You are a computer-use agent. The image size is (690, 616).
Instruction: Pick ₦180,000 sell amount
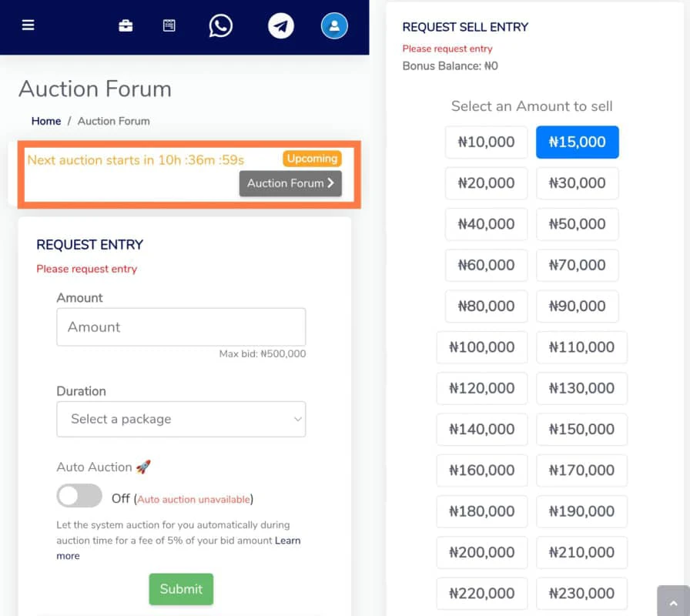(x=482, y=511)
